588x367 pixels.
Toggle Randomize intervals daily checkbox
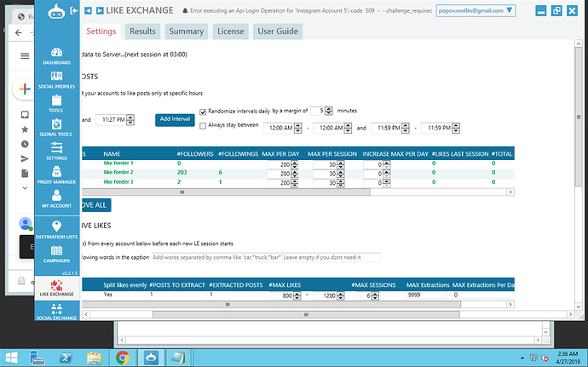pos(203,112)
